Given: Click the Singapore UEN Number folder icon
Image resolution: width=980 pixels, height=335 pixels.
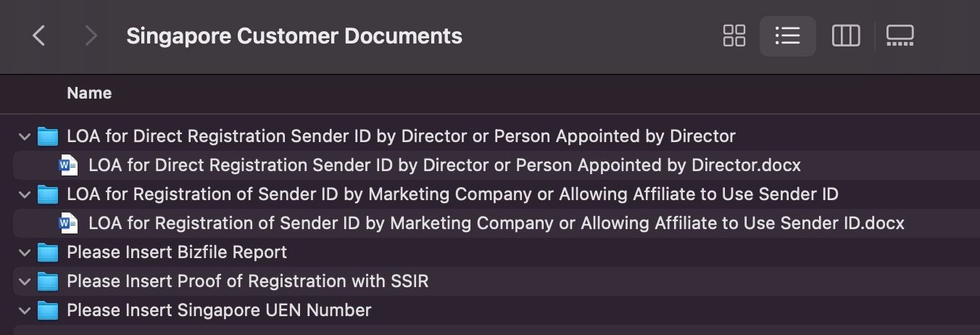Looking at the screenshot, I should (x=48, y=310).
